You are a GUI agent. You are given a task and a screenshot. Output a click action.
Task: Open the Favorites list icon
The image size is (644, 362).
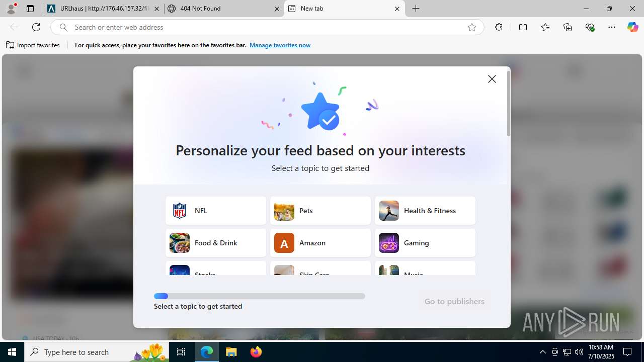pos(545,27)
